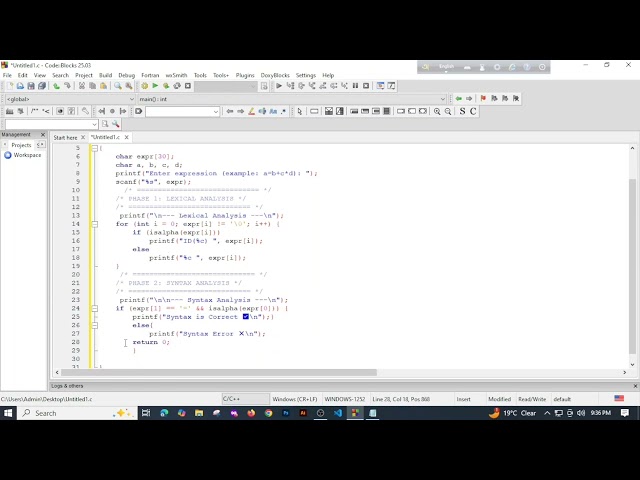Open Visual Studio Code from the taskbar
The height and width of the screenshot is (480, 640).
(x=338, y=413)
